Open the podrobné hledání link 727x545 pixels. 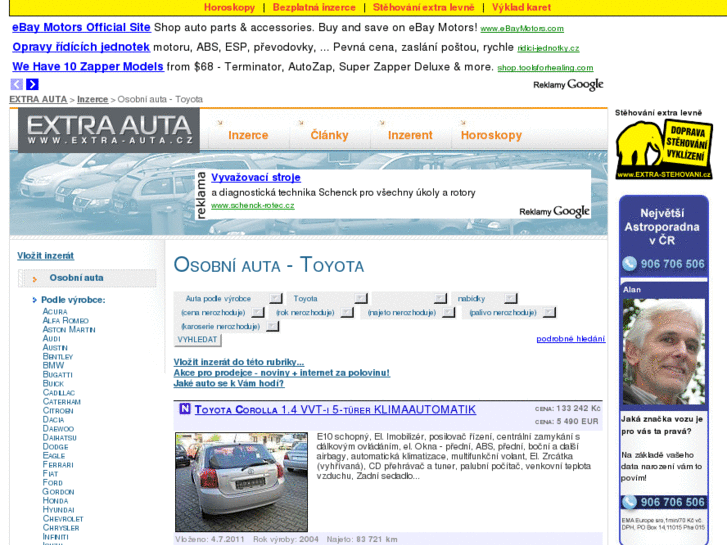click(570, 339)
